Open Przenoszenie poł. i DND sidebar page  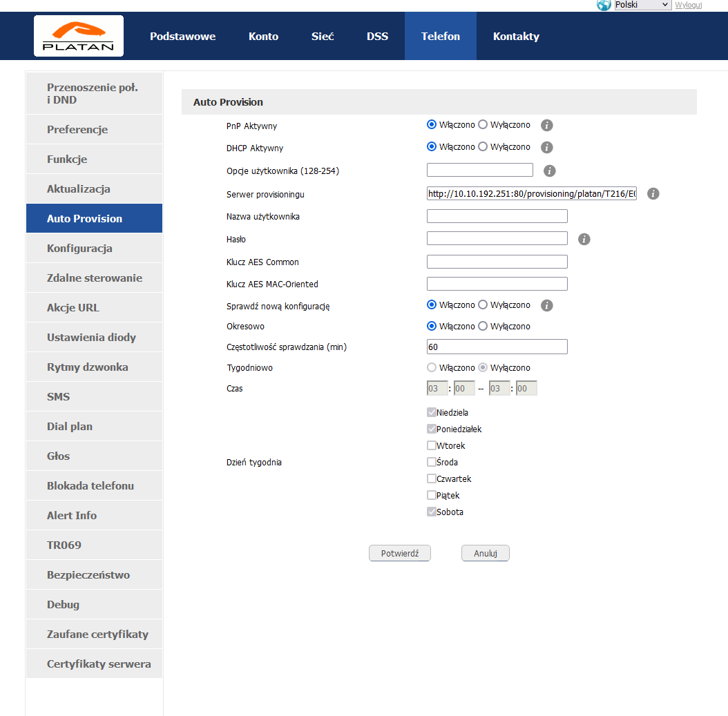94,93
